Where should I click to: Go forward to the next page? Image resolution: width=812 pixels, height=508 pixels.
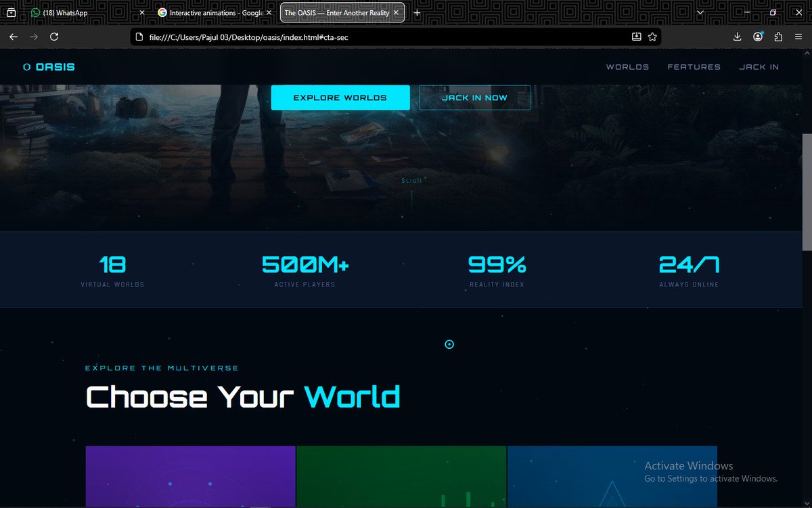click(x=34, y=37)
